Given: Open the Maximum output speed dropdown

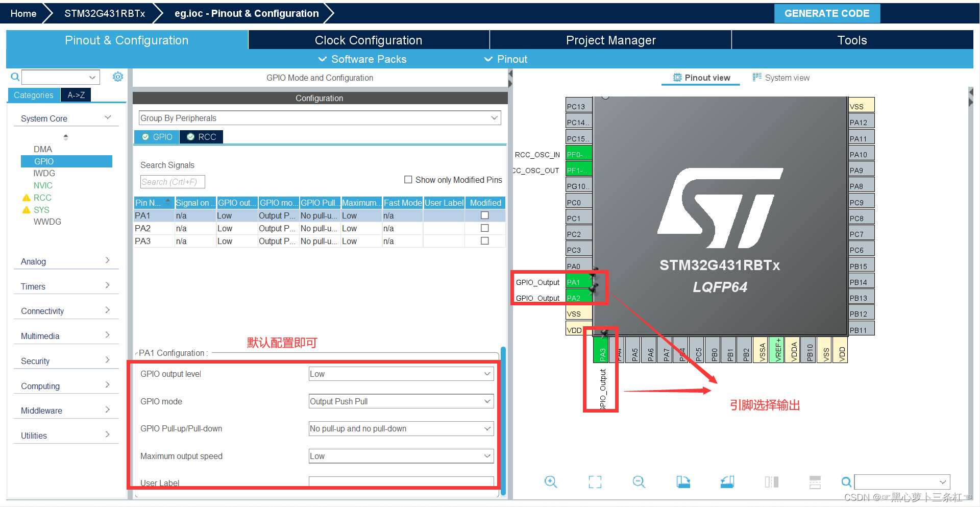Looking at the screenshot, I should tap(401, 456).
